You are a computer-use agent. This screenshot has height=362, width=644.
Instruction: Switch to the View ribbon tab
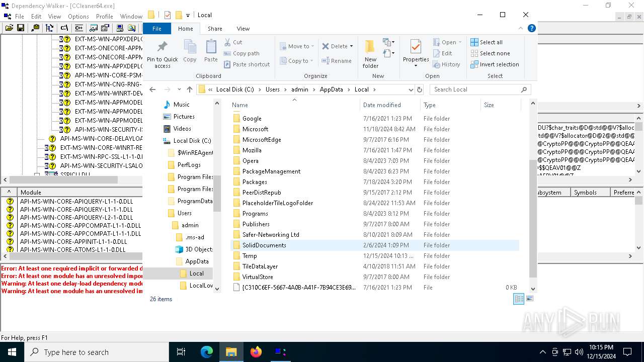[243, 29]
